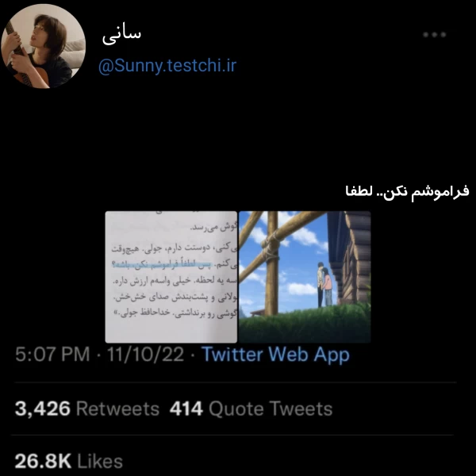Click the embracing couple in the anime image

point(324,284)
